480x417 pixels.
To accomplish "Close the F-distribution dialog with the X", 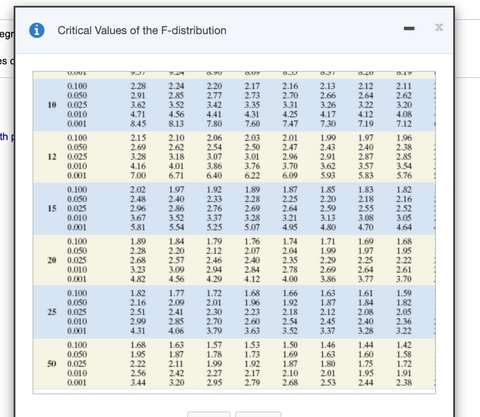I will [439, 27].
